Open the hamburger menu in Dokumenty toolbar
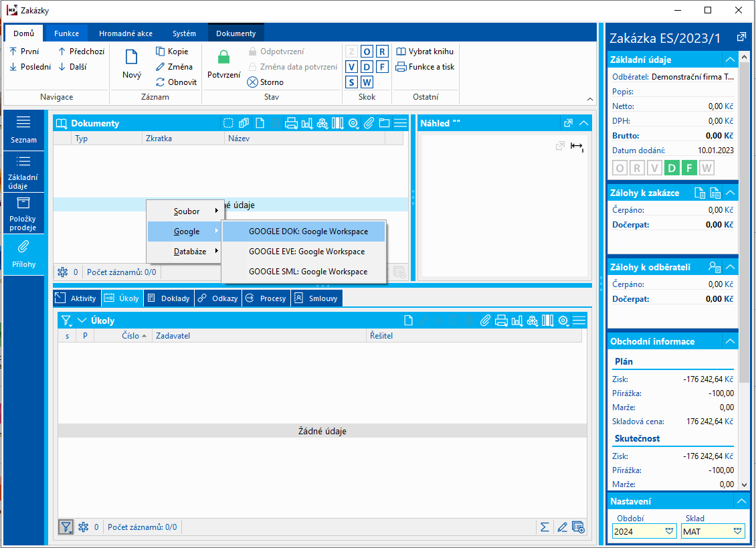 click(x=400, y=123)
